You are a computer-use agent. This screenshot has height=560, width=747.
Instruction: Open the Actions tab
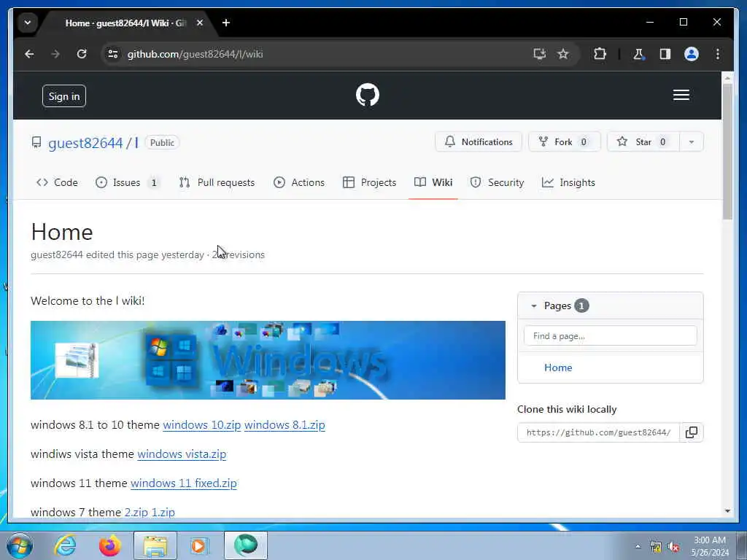tap(299, 182)
